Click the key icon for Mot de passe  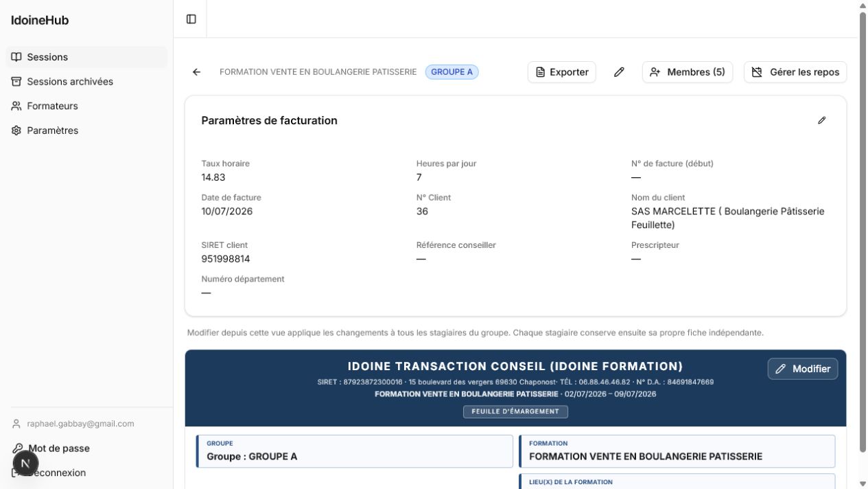[x=17, y=448]
